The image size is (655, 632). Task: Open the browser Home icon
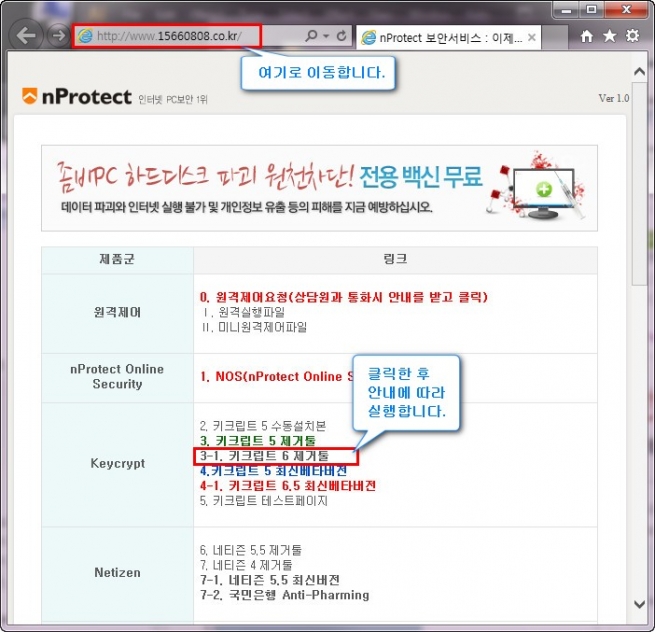(587, 36)
